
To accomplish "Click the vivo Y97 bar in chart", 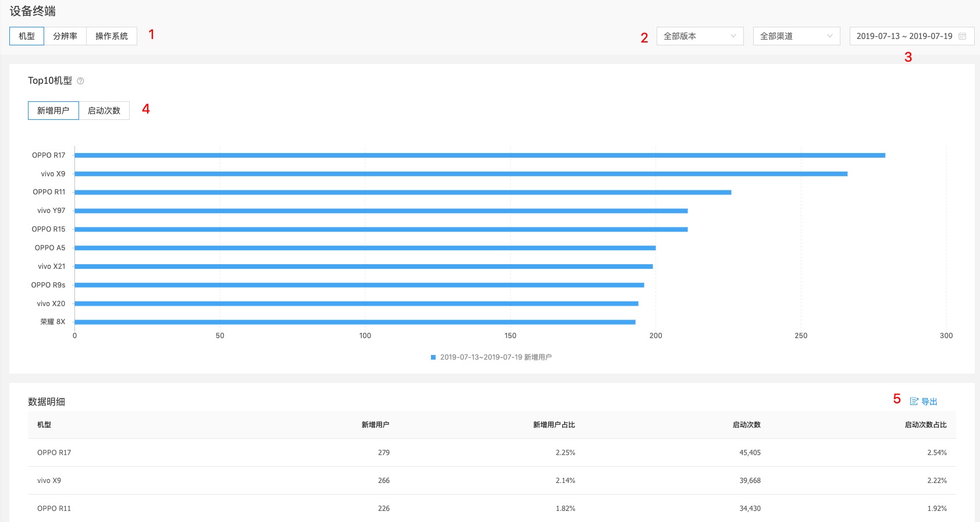I will pos(381,211).
